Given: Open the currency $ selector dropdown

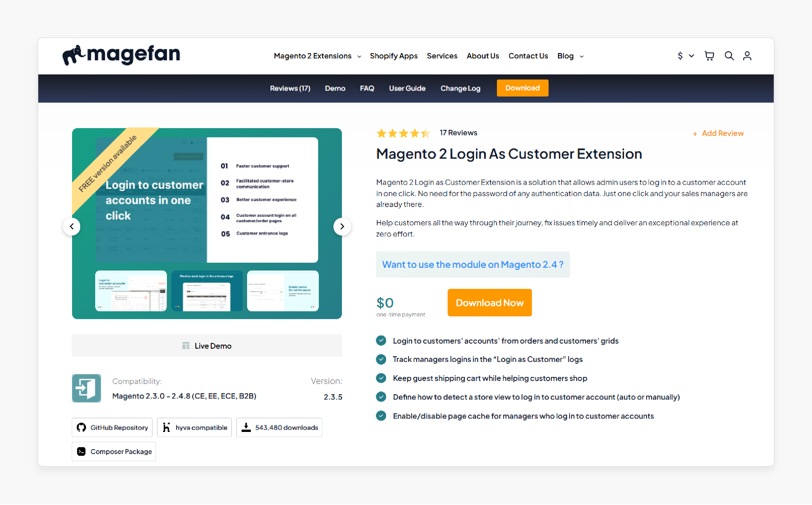Looking at the screenshot, I should tap(685, 56).
